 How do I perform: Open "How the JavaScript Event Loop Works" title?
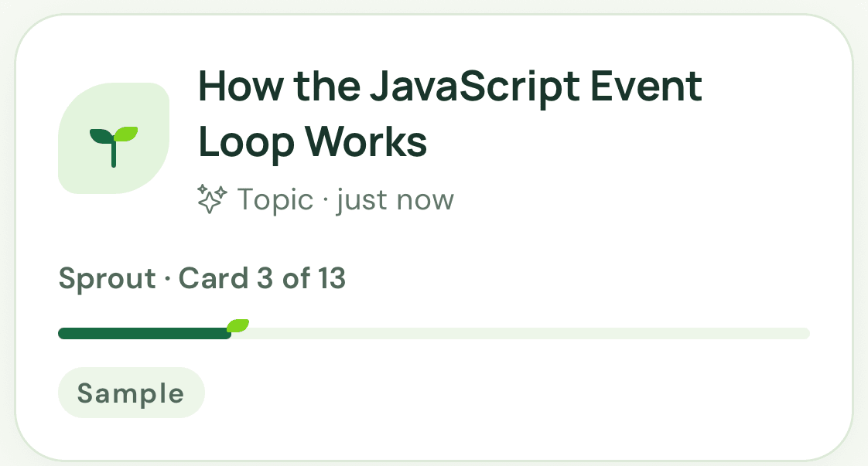tap(450, 114)
